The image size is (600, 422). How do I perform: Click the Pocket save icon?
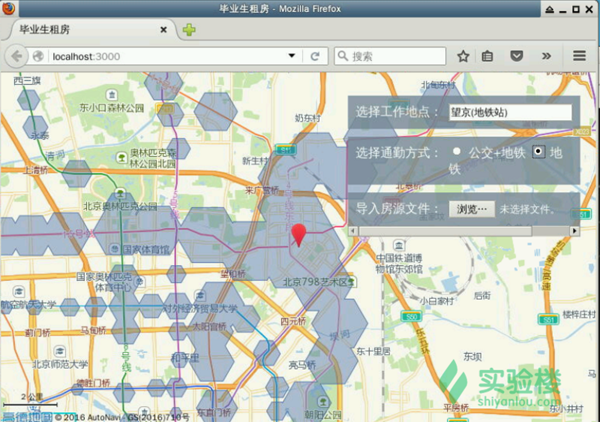(x=517, y=57)
